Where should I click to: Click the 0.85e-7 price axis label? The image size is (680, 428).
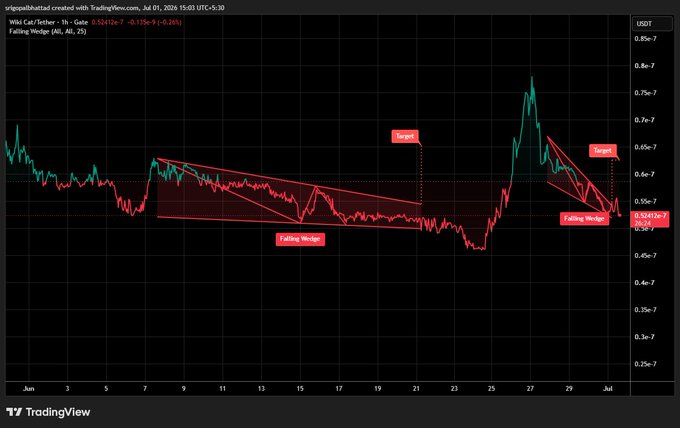[x=645, y=39]
